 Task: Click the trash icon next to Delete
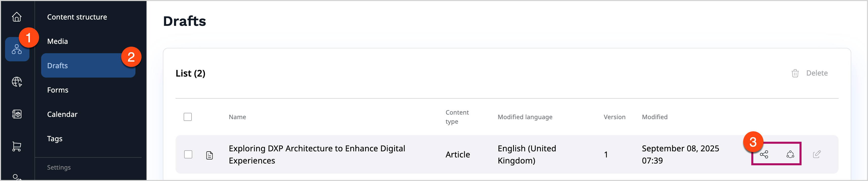pyautogui.click(x=795, y=73)
